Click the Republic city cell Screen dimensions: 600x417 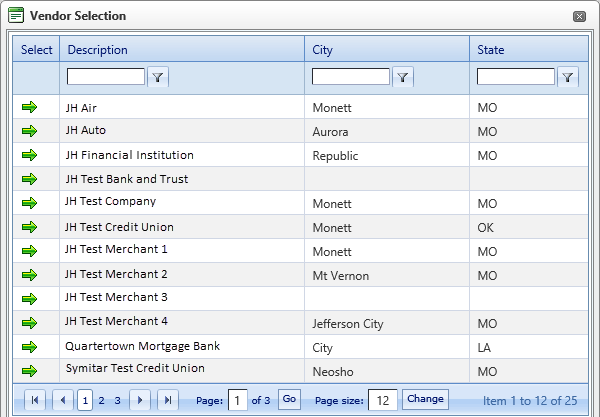pyautogui.click(x=387, y=155)
